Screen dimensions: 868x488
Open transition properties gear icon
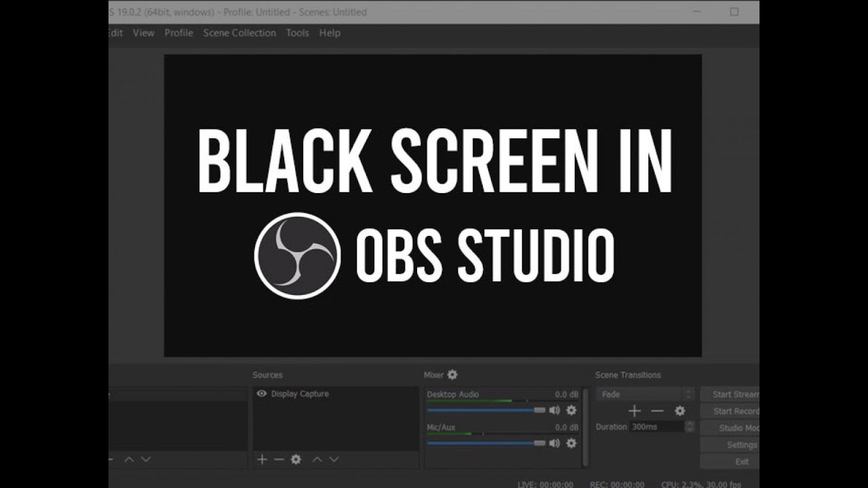(x=679, y=411)
